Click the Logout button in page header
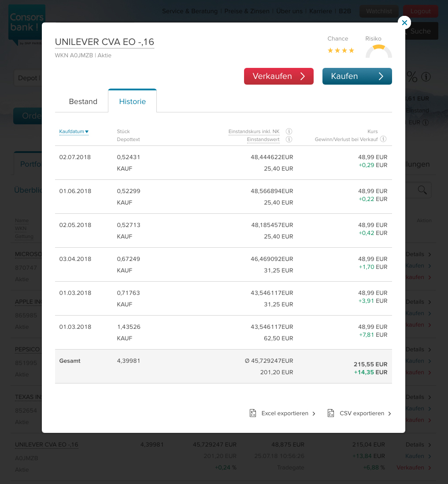This screenshot has width=448, height=484. pos(421,11)
